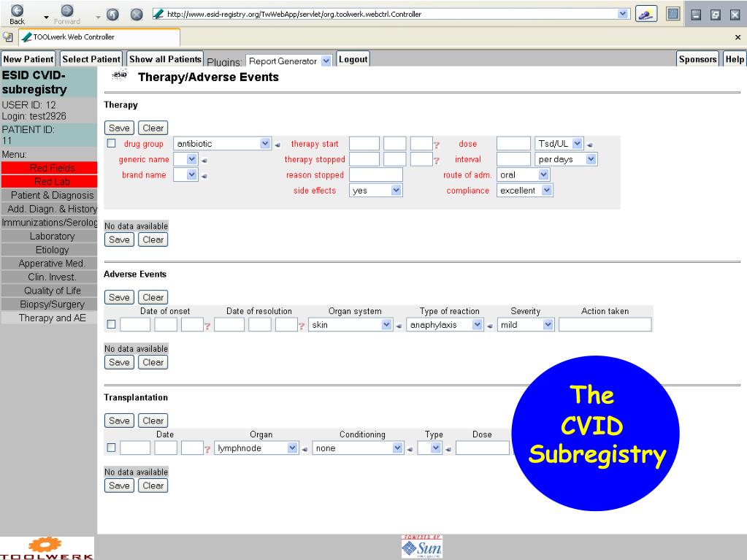Click the date of resolution help question mark

[x=301, y=326]
